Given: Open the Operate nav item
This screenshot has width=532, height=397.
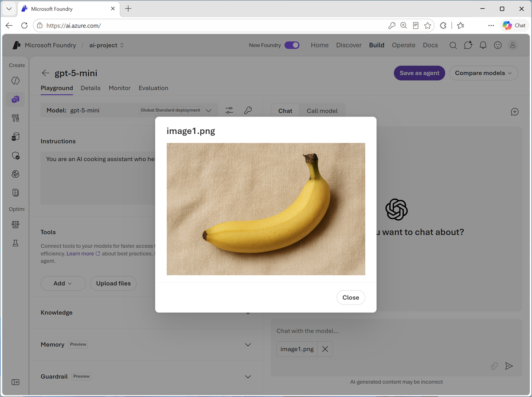Looking at the screenshot, I should click(x=403, y=45).
